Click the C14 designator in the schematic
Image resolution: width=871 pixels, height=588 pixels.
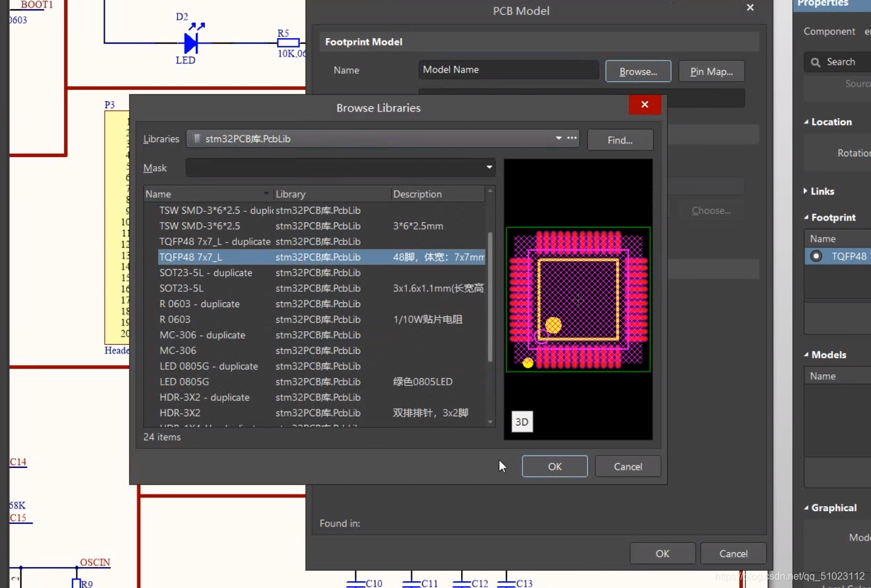[18, 462]
